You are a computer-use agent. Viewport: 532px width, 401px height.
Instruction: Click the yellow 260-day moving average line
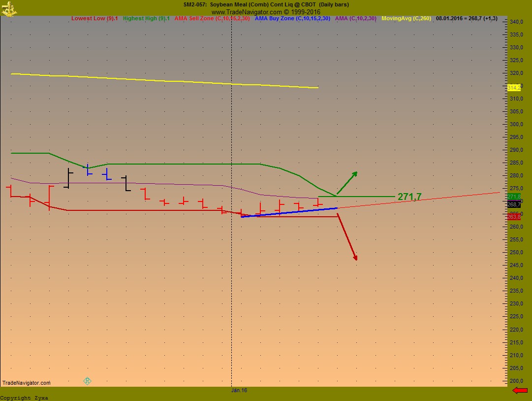164,81
